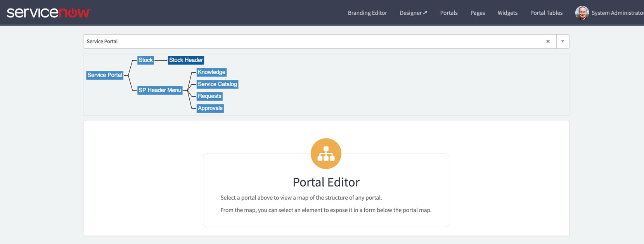Click the Designer external link icon
The image size is (644, 244).
click(x=425, y=13)
